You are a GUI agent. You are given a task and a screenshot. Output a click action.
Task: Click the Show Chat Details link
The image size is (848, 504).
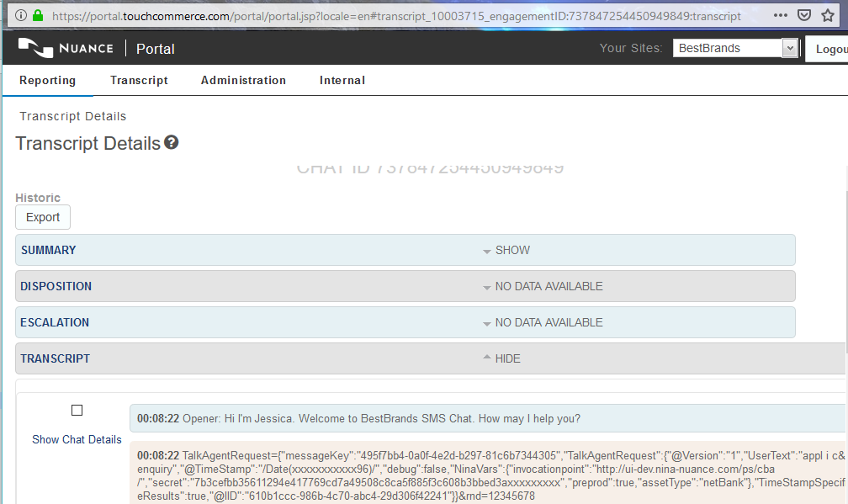pyautogui.click(x=77, y=439)
